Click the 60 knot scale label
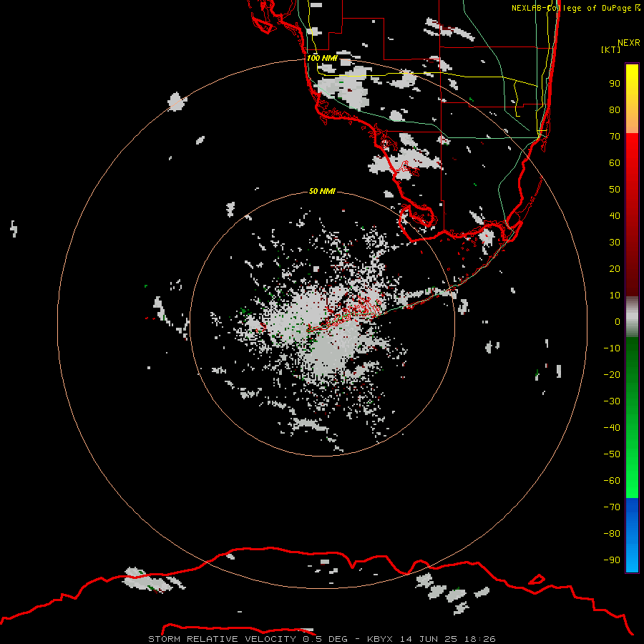Screen dimensions: 644x644 [615, 163]
